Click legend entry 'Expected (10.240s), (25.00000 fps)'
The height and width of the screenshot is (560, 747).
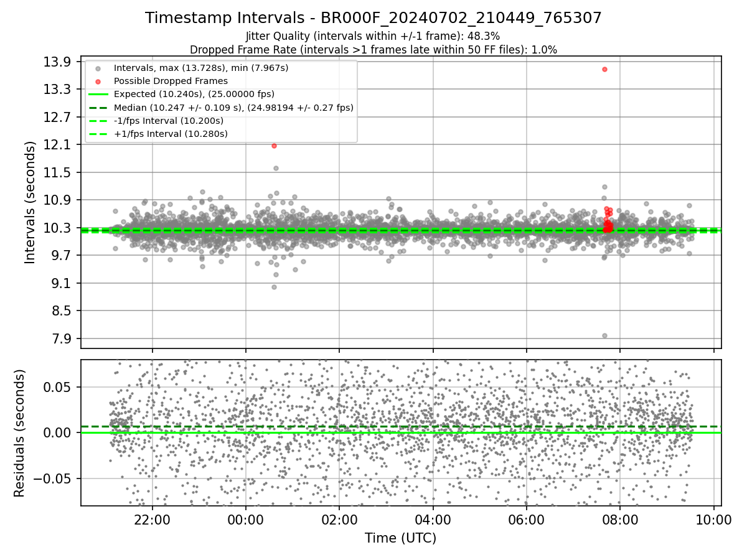194,94
